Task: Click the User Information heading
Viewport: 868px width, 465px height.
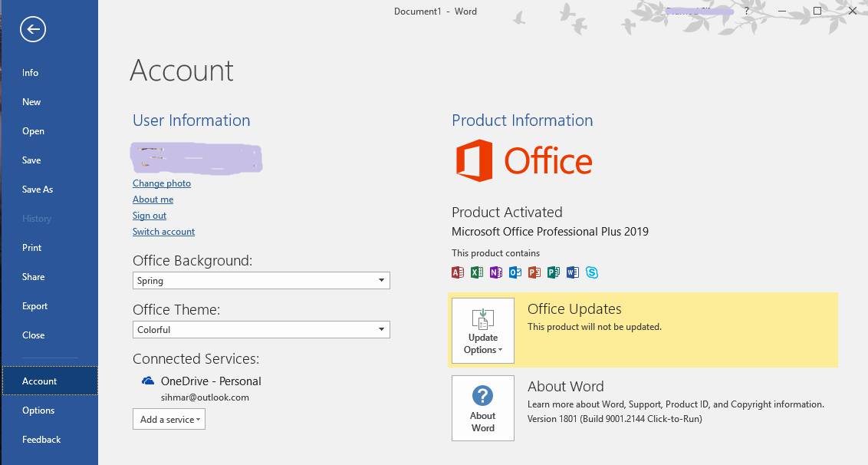Action: 192,120
